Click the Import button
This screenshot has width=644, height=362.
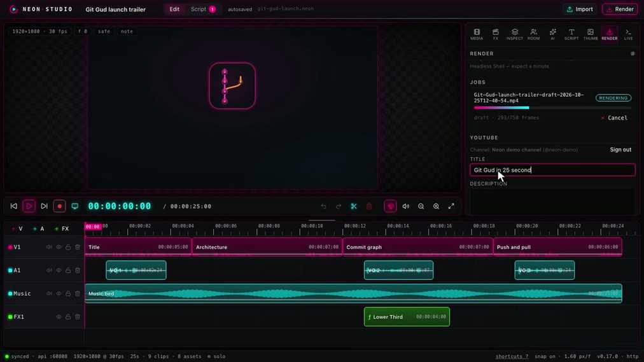(x=580, y=9)
